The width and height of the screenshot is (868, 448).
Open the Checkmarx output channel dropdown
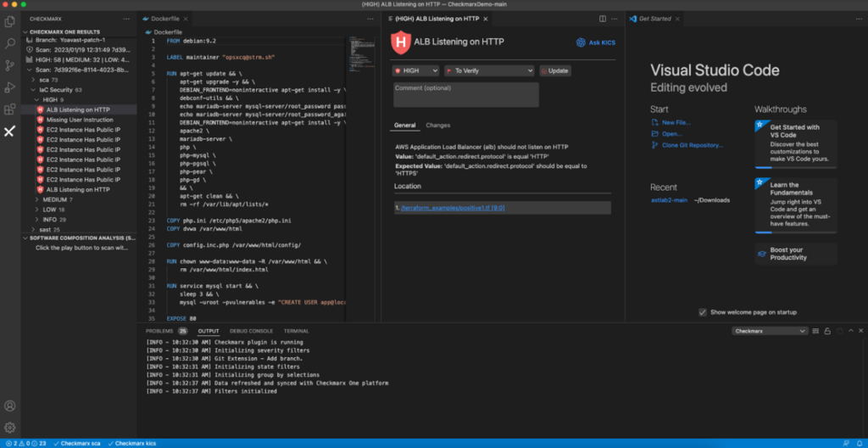(770, 331)
